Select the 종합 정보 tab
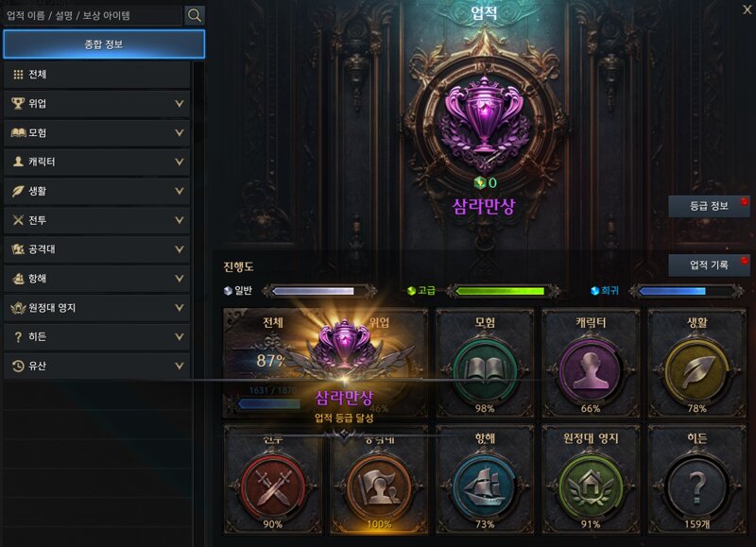 coord(104,44)
